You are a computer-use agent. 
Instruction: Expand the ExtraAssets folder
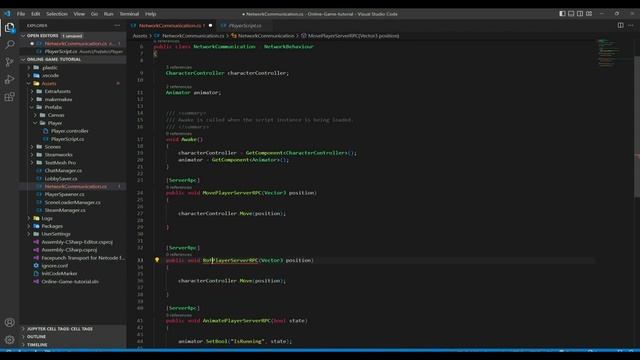58,91
